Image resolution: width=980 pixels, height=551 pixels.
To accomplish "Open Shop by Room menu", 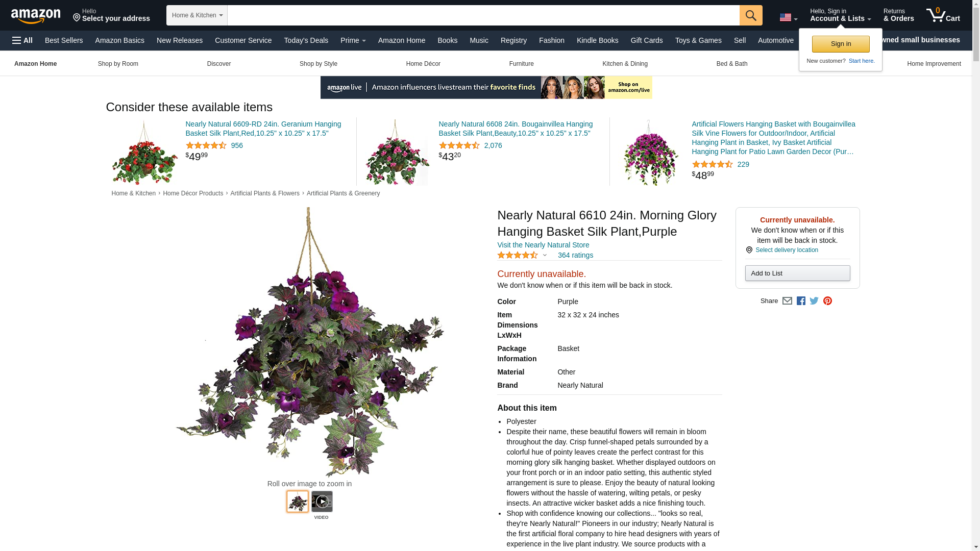I will [118, 64].
